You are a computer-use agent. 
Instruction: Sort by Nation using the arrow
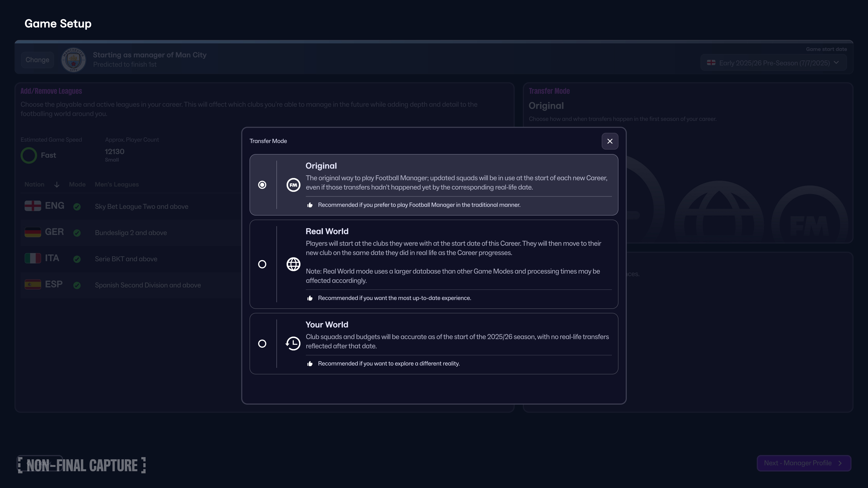pyautogui.click(x=57, y=185)
